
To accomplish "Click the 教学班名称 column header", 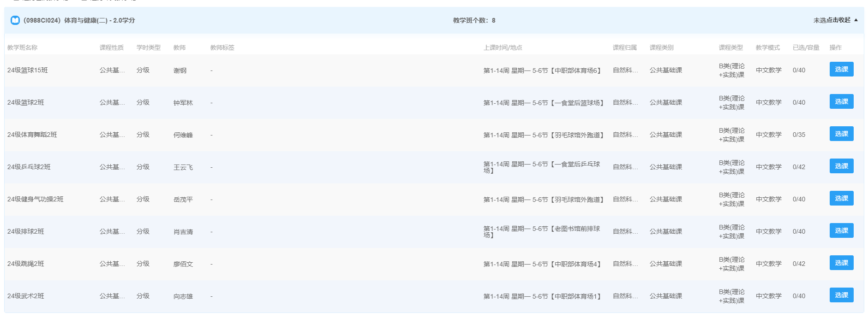I will pos(22,47).
